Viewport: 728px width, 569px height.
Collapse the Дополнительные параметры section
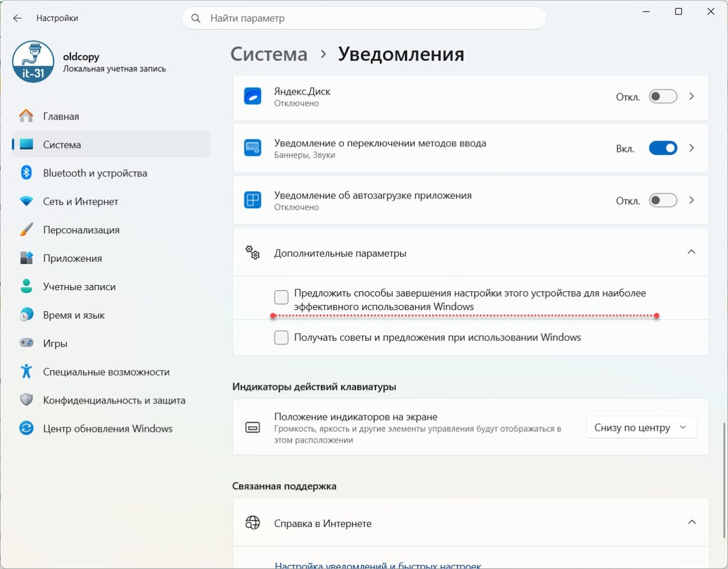click(x=691, y=252)
